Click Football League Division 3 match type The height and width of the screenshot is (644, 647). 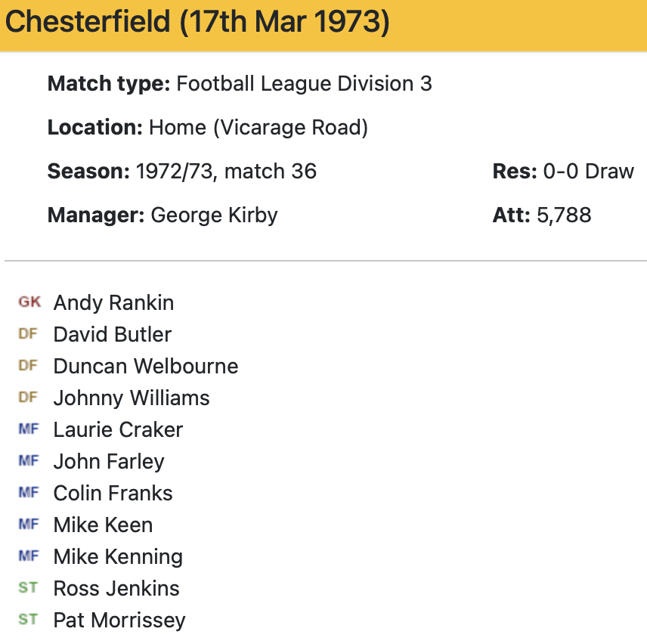coord(304,84)
